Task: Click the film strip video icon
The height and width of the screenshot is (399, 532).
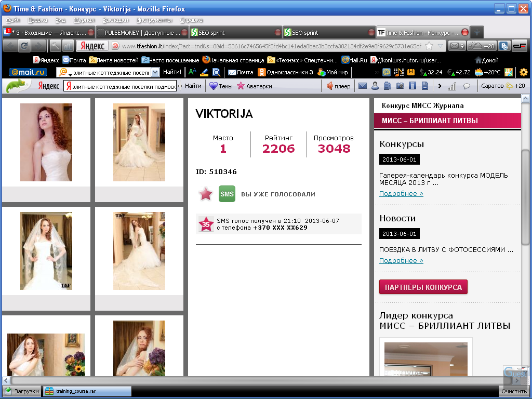Action: click(x=412, y=86)
